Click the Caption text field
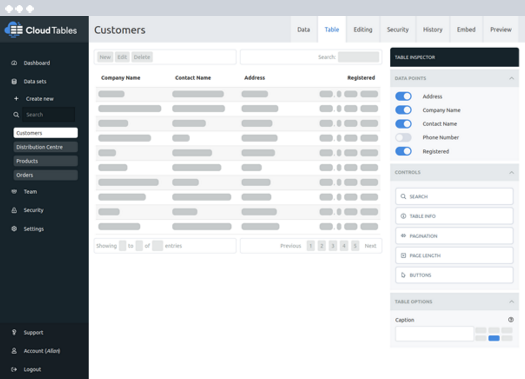Image resolution: width=525 pixels, height=379 pixels. click(x=435, y=334)
